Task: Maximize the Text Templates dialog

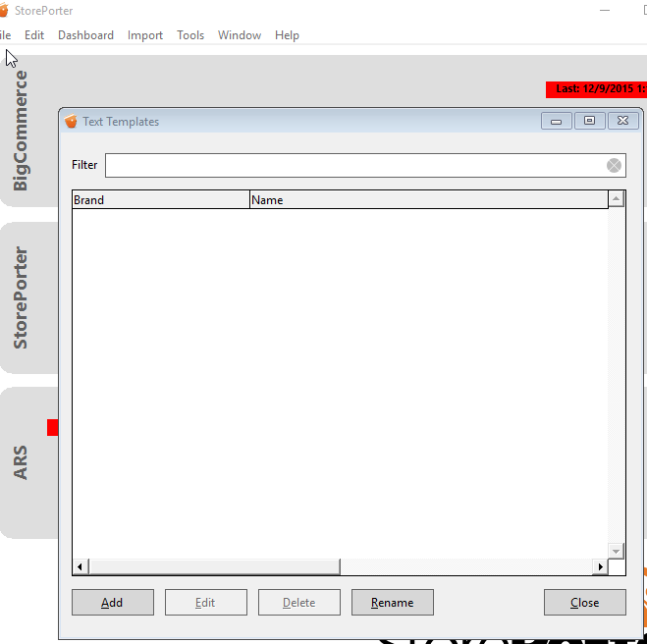Action: [589, 122]
